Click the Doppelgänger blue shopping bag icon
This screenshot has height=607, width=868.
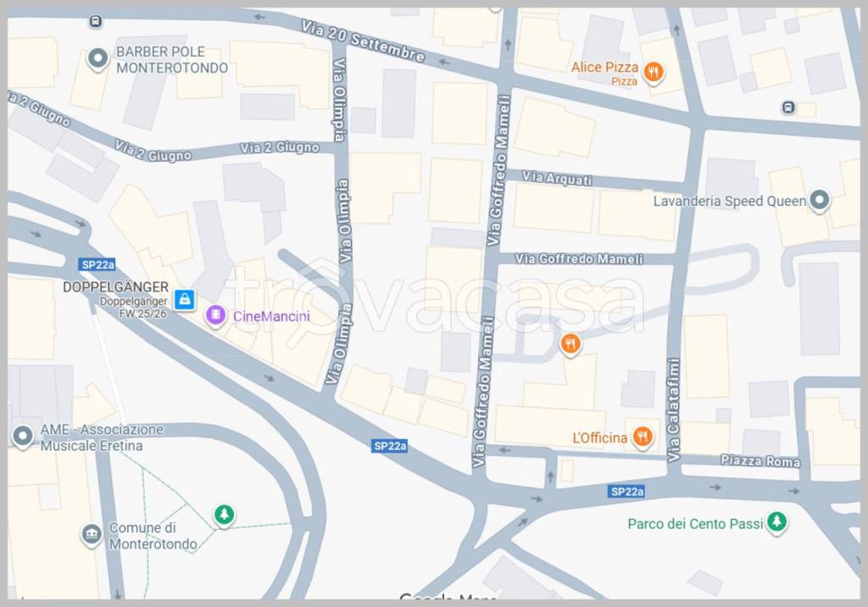[x=184, y=299]
